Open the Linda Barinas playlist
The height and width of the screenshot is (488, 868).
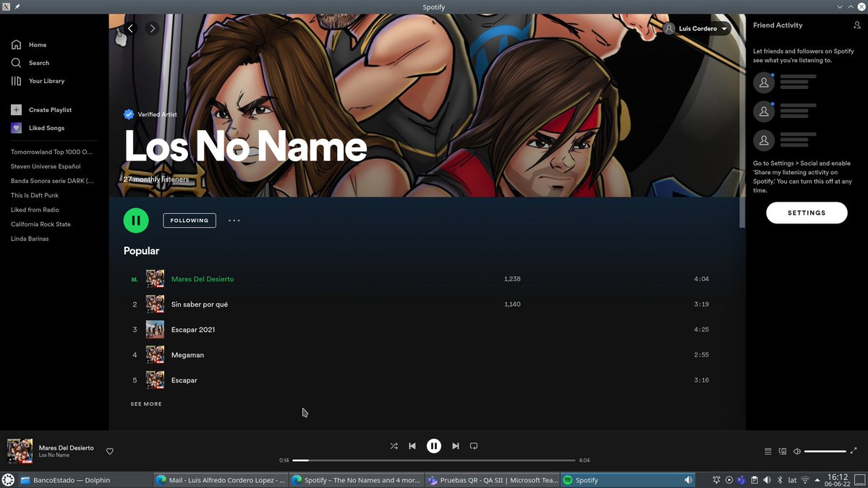click(30, 239)
